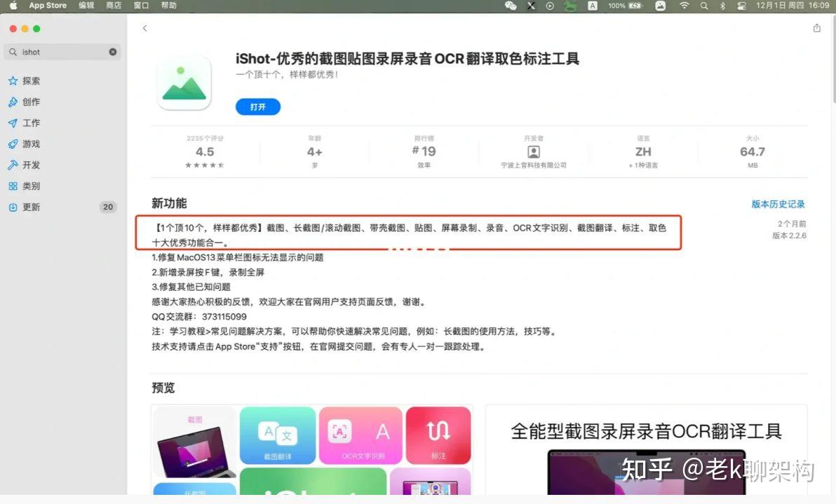
Task: Select the 探索 (Discover) sidebar icon
Action: 14,81
